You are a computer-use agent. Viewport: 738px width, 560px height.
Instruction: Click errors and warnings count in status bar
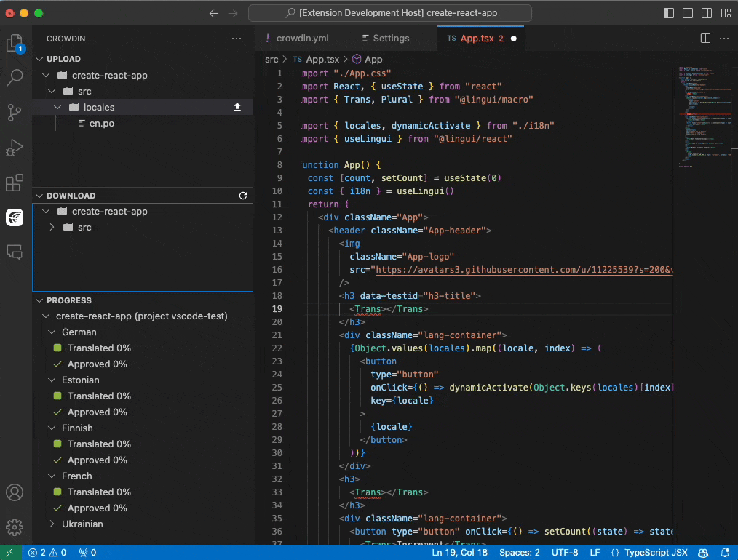(x=47, y=553)
